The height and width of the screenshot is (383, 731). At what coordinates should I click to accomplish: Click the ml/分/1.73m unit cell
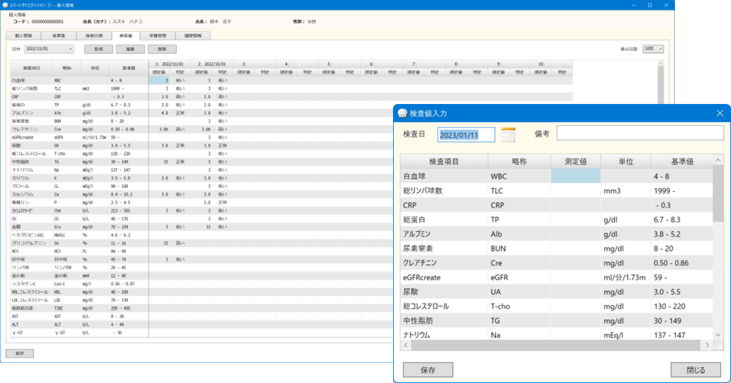pyautogui.click(x=625, y=277)
